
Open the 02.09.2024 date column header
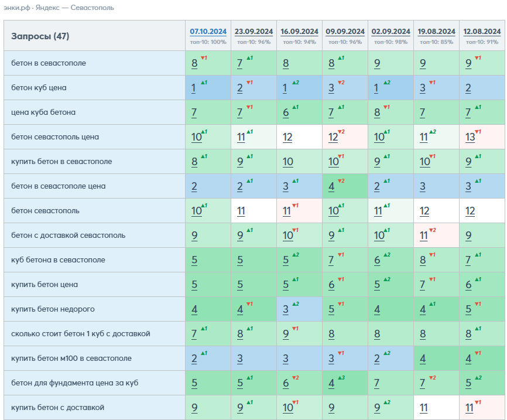tap(390, 32)
